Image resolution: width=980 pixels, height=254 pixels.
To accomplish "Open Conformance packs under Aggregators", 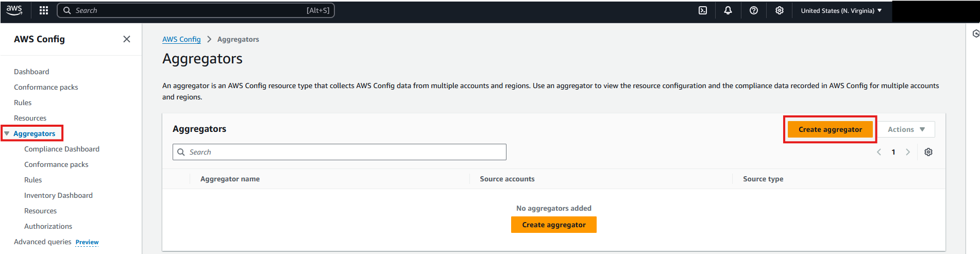I will [56, 164].
